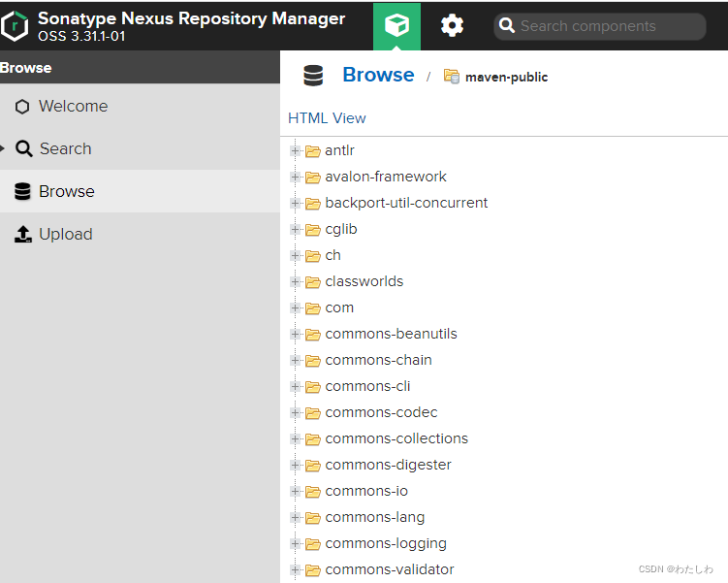Image resolution: width=728 pixels, height=583 pixels.
Task: Select the commons-lang tree item
Action: (375, 517)
